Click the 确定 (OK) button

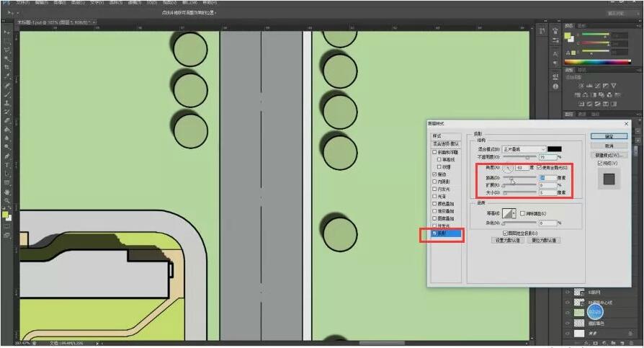(x=609, y=135)
